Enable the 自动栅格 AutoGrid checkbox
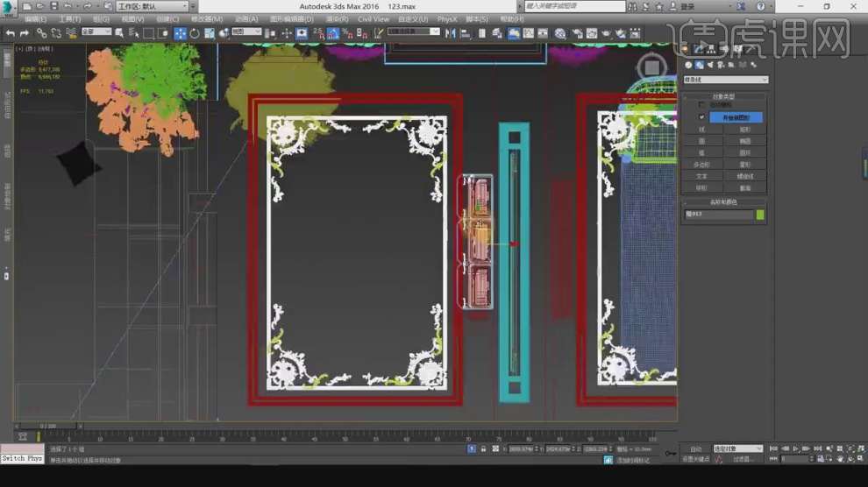Viewport: 868px width, 487px height. (x=701, y=105)
